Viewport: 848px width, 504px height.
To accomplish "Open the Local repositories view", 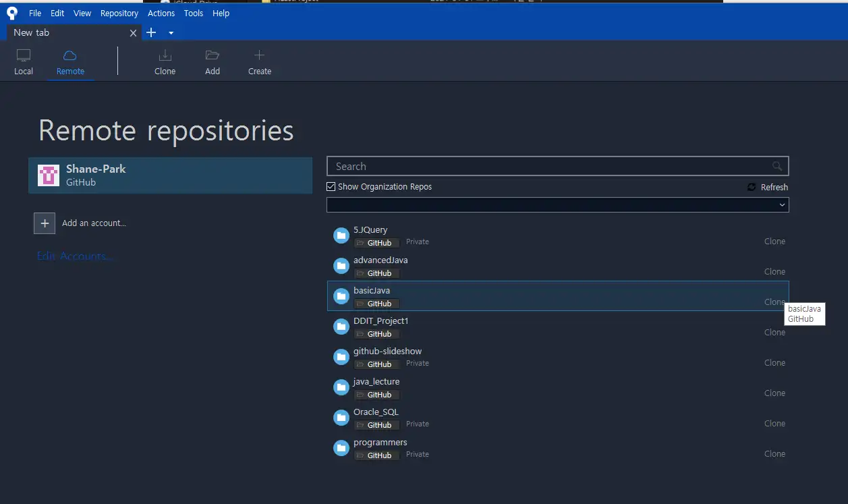I will tap(24, 62).
